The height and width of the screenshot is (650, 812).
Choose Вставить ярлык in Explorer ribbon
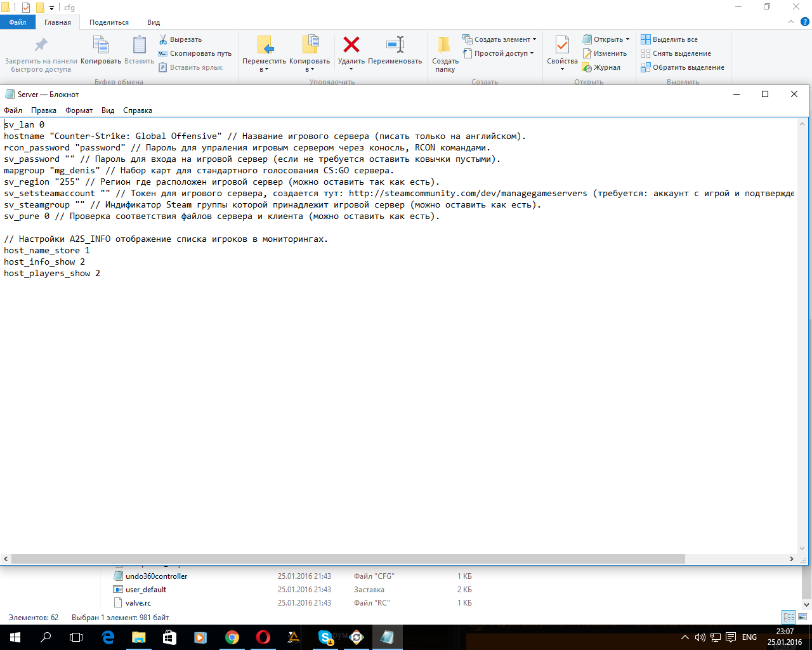[191, 67]
